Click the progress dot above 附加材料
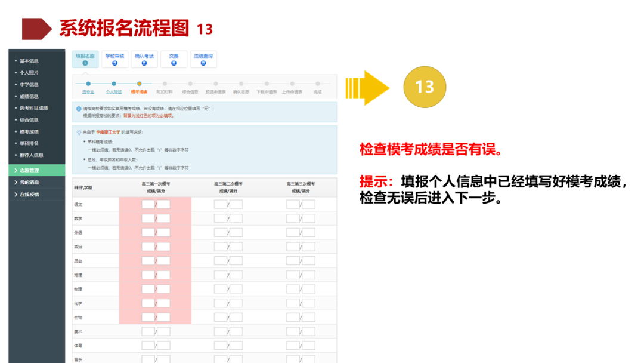This screenshot has height=363, width=644. point(165,83)
